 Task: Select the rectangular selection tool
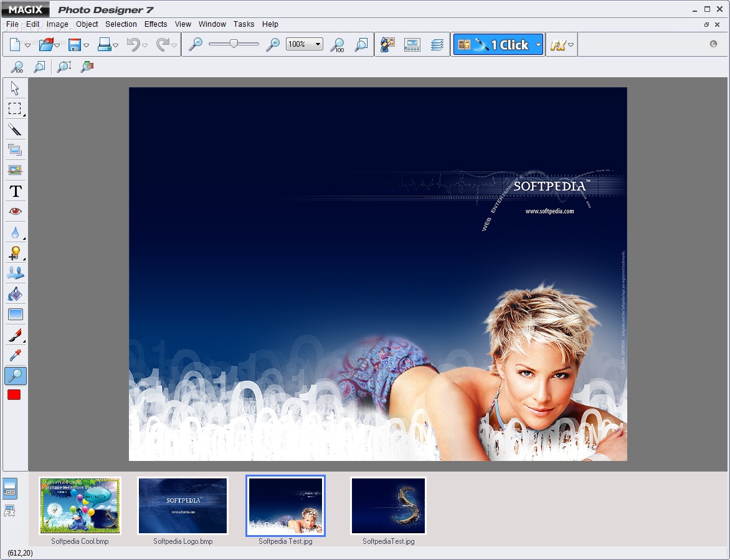point(15,108)
